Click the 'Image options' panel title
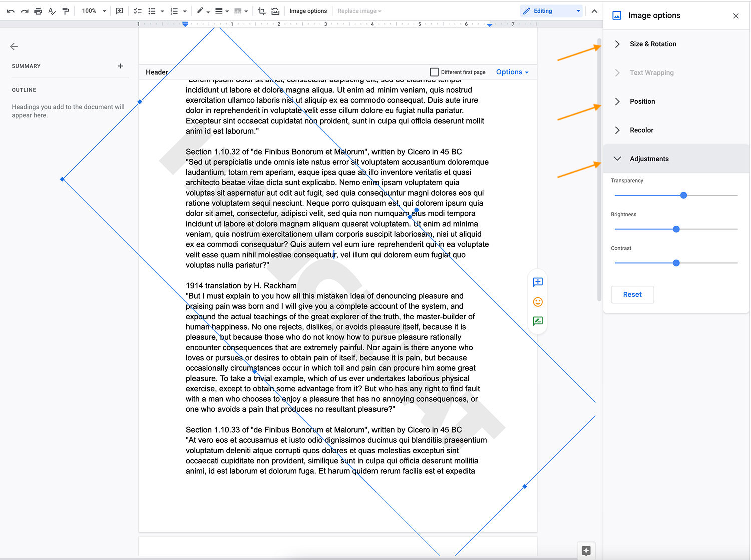 (x=654, y=15)
